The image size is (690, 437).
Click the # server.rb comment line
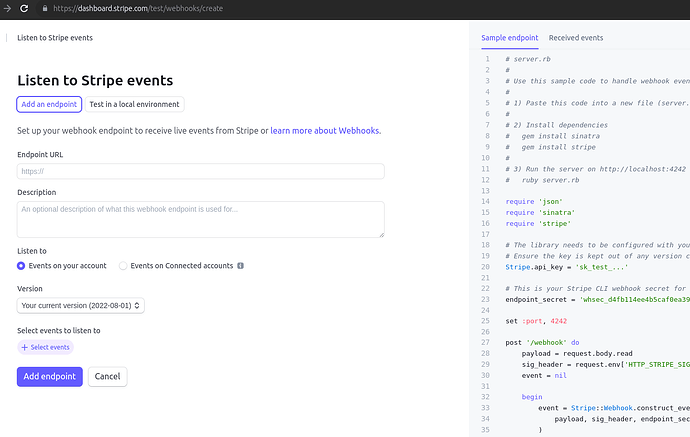[528, 59]
